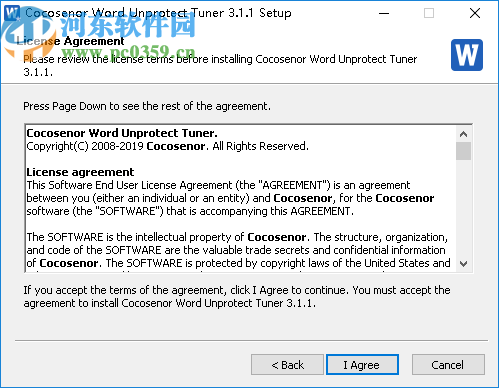Close the setup window
499x388 pixels.
click(x=475, y=13)
